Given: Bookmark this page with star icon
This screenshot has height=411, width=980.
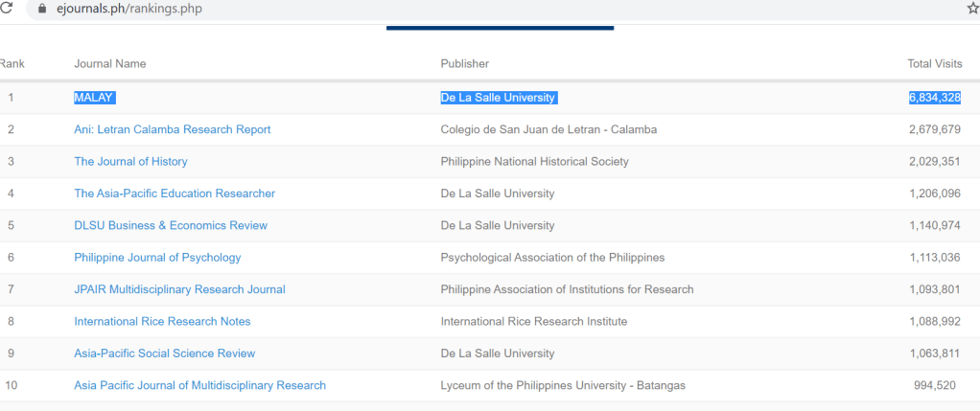Looking at the screenshot, I should [972, 9].
